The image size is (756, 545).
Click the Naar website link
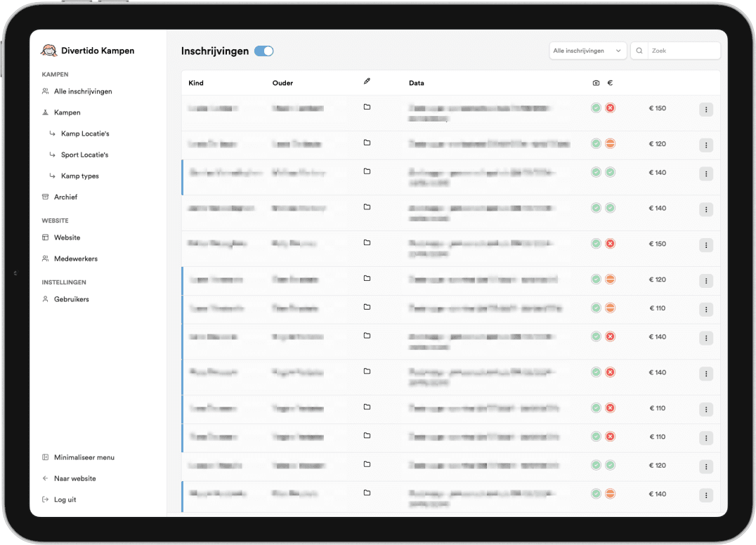coord(74,478)
